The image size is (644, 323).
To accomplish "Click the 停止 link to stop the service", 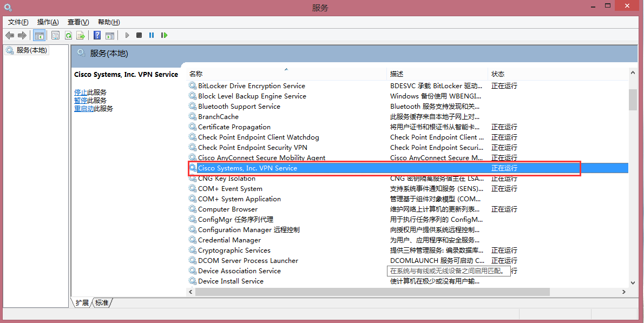I will 81,93.
